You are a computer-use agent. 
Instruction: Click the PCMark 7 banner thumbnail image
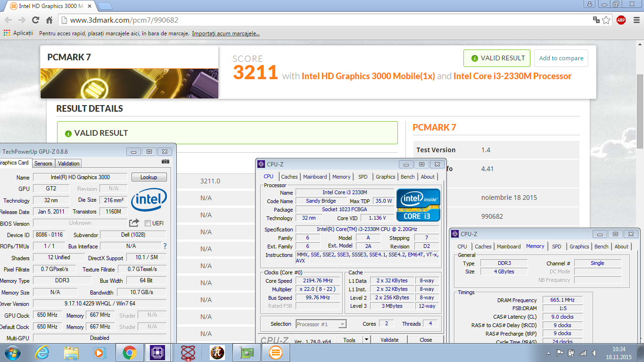point(129,83)
